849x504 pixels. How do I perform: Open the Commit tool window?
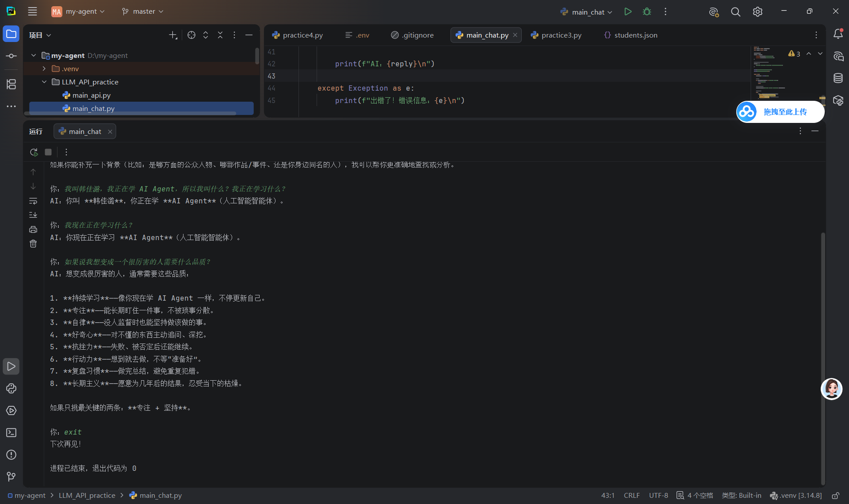click(11, 56)
